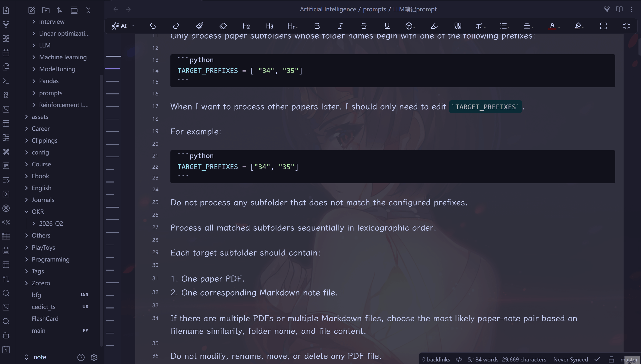This screenshot has width=641, height=364.
Task: Open the local graph view icon in the tab header
Action: [x=607, y=9]
